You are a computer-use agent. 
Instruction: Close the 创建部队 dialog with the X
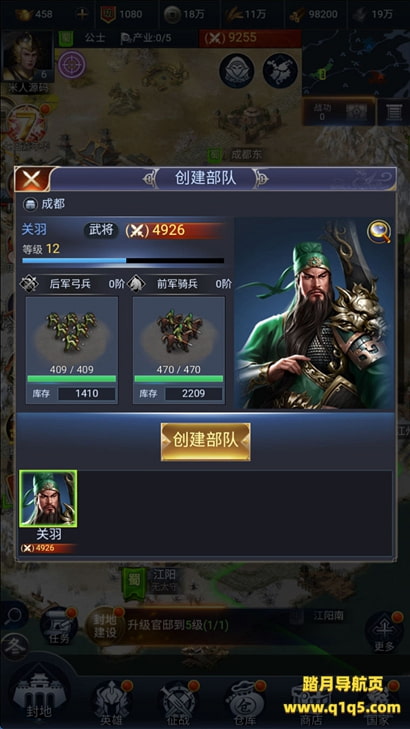coord(32,179)
